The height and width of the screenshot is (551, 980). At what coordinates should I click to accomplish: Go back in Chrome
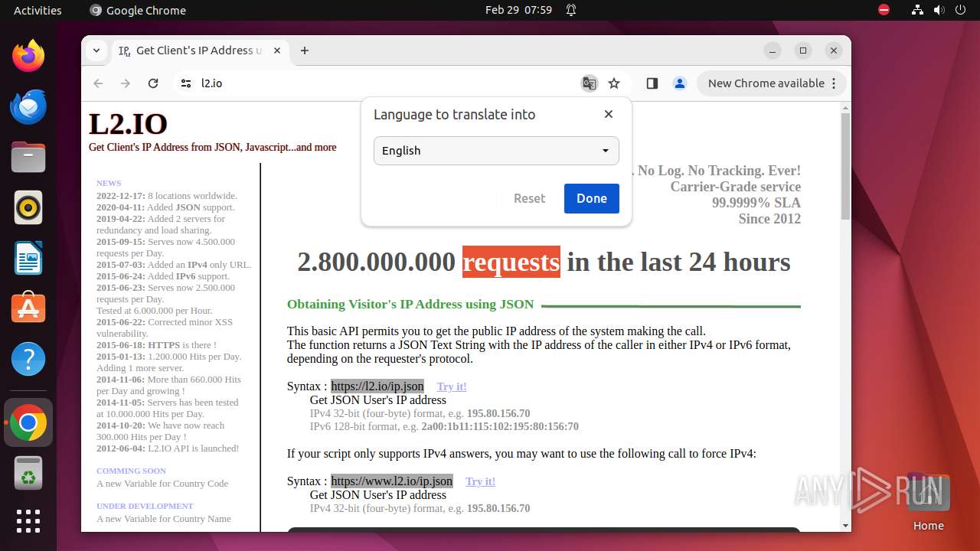point(98,83)
